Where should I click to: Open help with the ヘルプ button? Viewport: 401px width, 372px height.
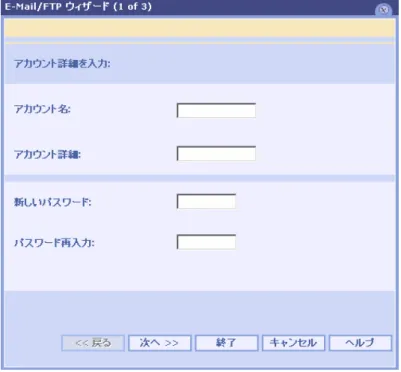click(360, 343)
